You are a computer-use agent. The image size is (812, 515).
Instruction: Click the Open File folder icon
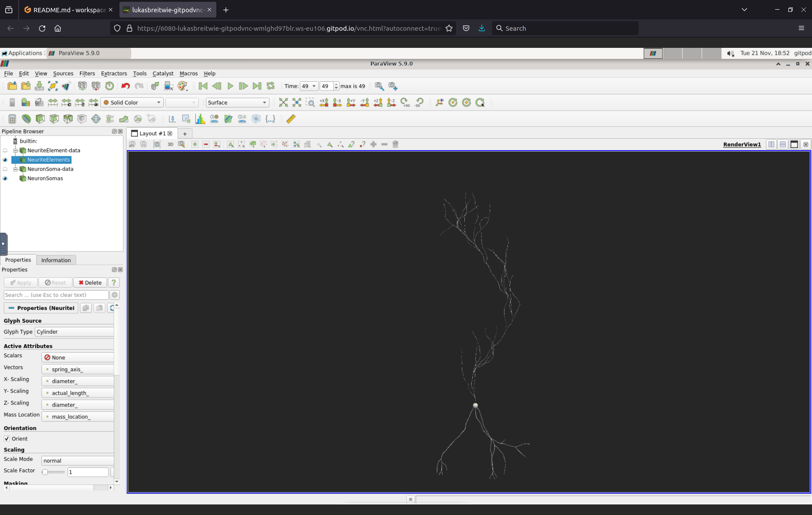(12, 86)
